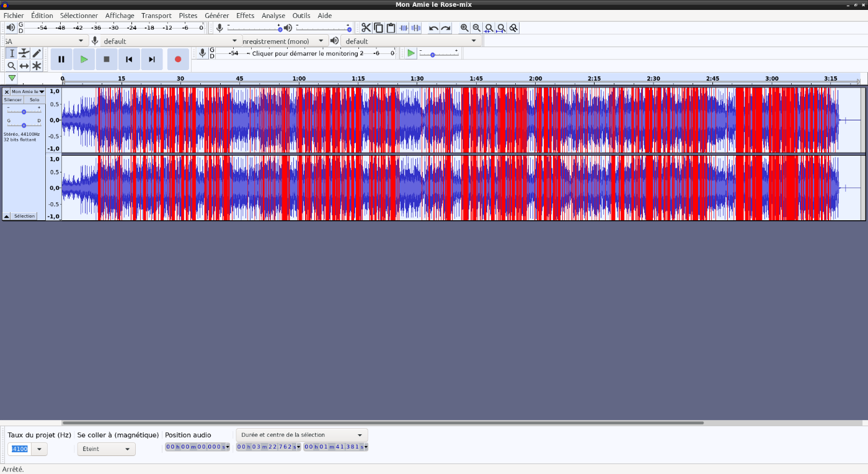Open the Effets menu
Image resolution: width=868 pixels, height=474 pixels.
pyautogui.click(x=245, y=16)
